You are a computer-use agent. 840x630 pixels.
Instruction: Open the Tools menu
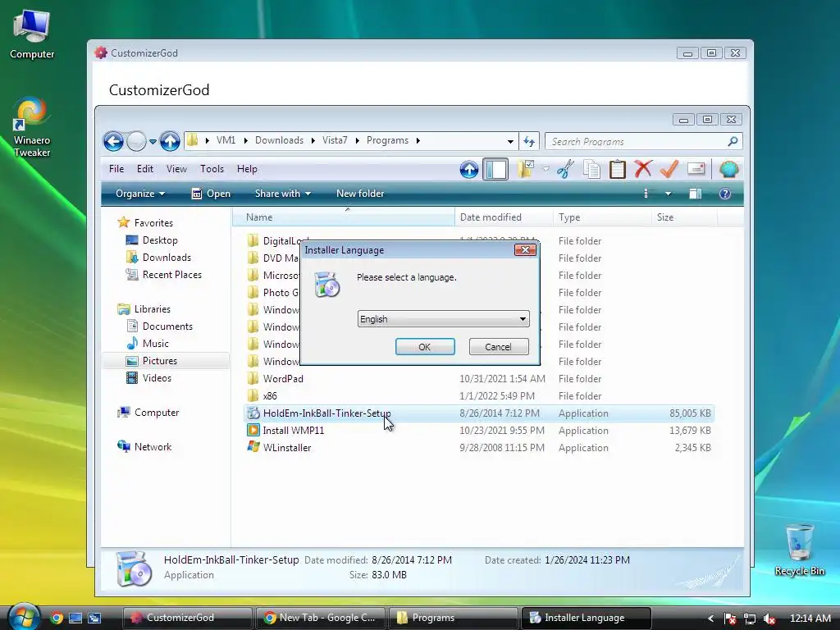212,169
